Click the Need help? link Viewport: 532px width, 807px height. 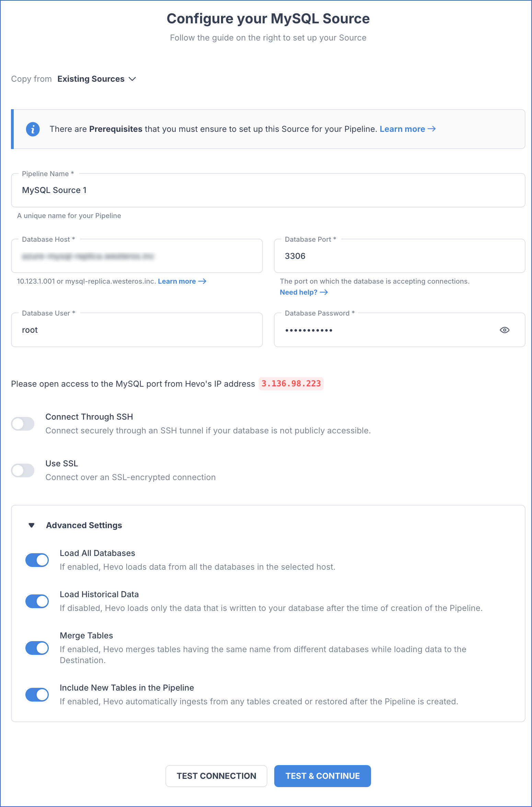(304, 292)
